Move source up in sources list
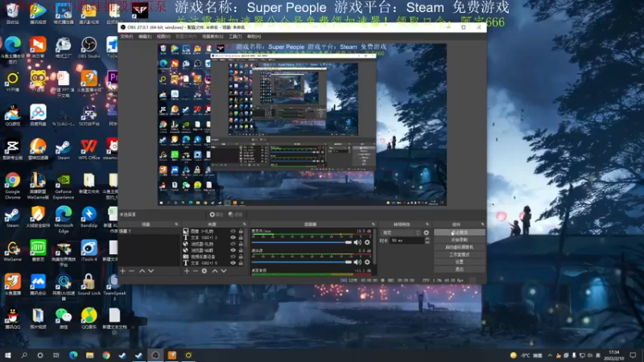644x362 pixels. coord(214,271)
